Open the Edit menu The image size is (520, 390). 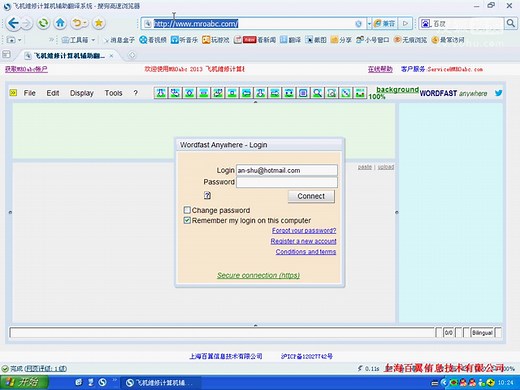(x=53, y=93)
